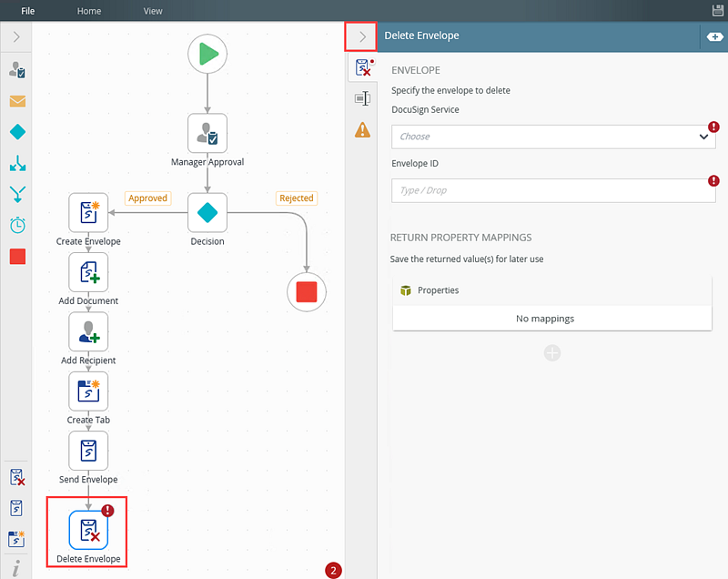
Task: Pick the Merge arrows icon in toolbox
Action: point(17,194)
